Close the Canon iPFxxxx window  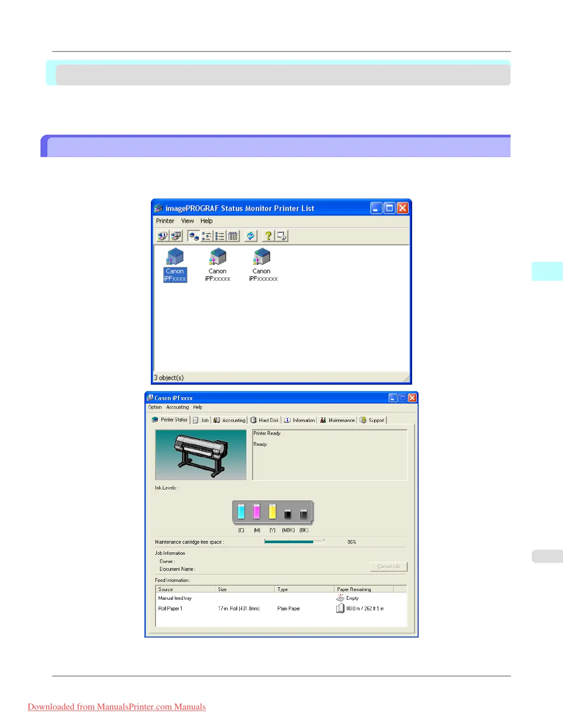(x=413, y=398)
